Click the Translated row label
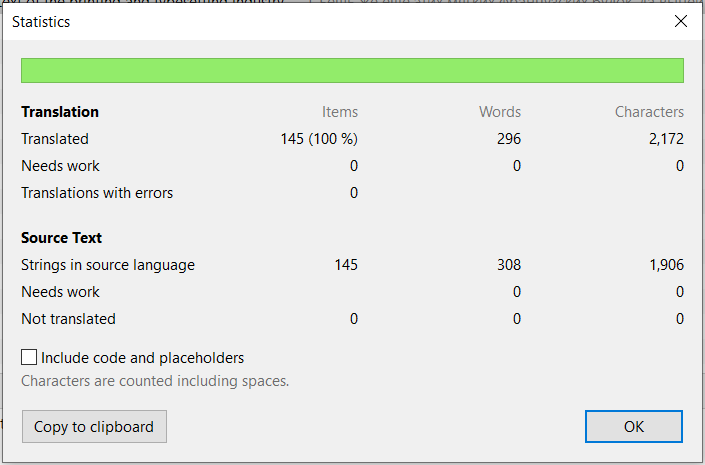Viewport: 705px width, 465px height. click(x=55, y=139)
